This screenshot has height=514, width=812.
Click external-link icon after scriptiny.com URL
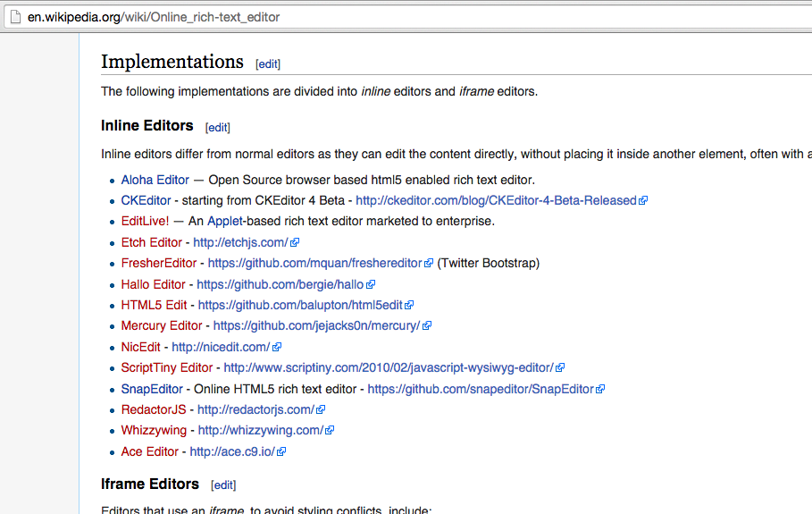point(560,368)
